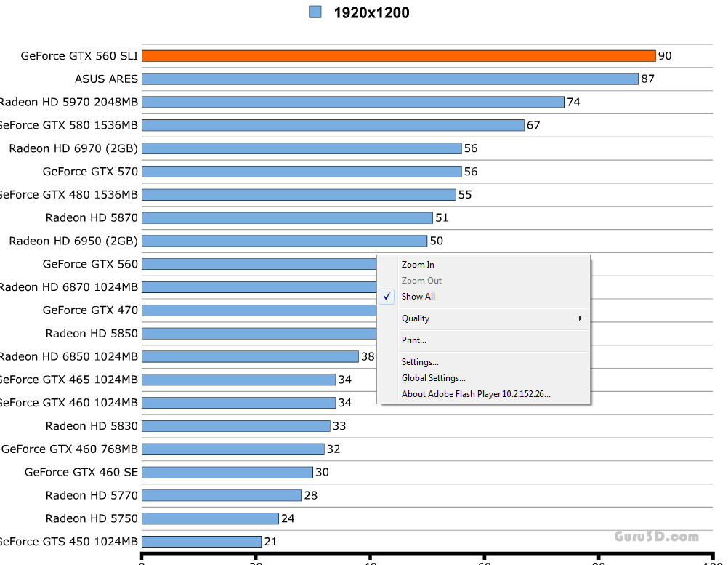The image size is (728, 565).
Task: Select the GeForce GTX 580 1536MB bar
Action: 333,125
